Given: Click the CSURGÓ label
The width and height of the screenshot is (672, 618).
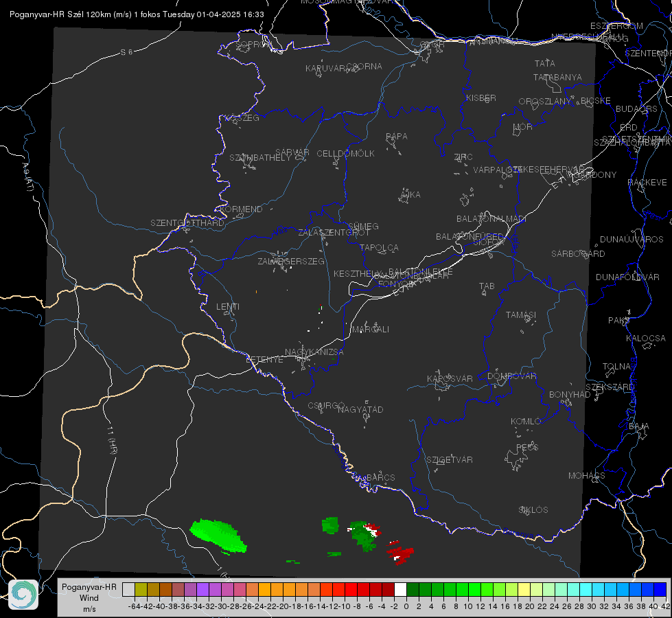Looking at the screenshot, I should 326,406.
